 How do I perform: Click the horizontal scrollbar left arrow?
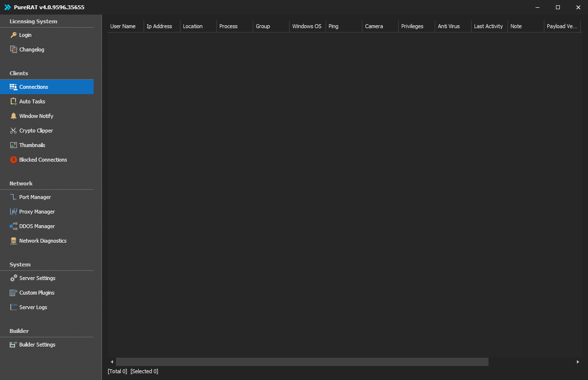pyautogui.click(x=112, y=362)
